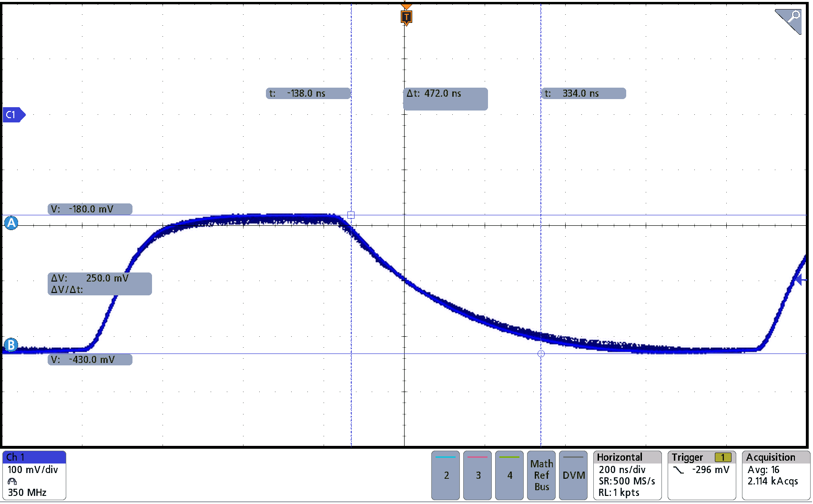Click the ΔV 250.0 mV readout box
813x504 pixels.
tap(100, 283)
